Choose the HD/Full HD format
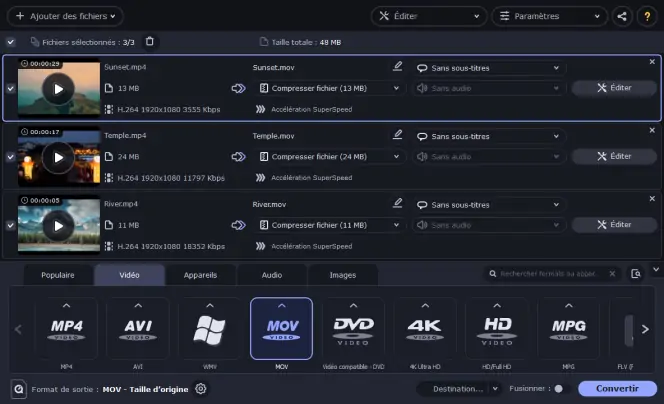Screen dimensions: 664x404 [x=497, y=329]
